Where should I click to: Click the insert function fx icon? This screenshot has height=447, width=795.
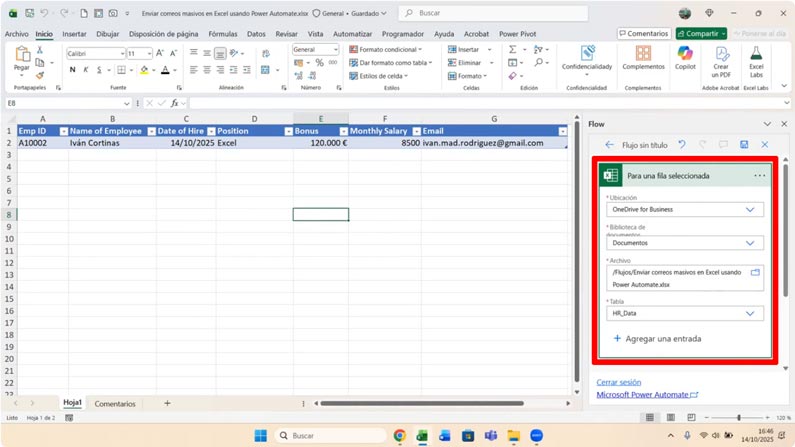174,103
